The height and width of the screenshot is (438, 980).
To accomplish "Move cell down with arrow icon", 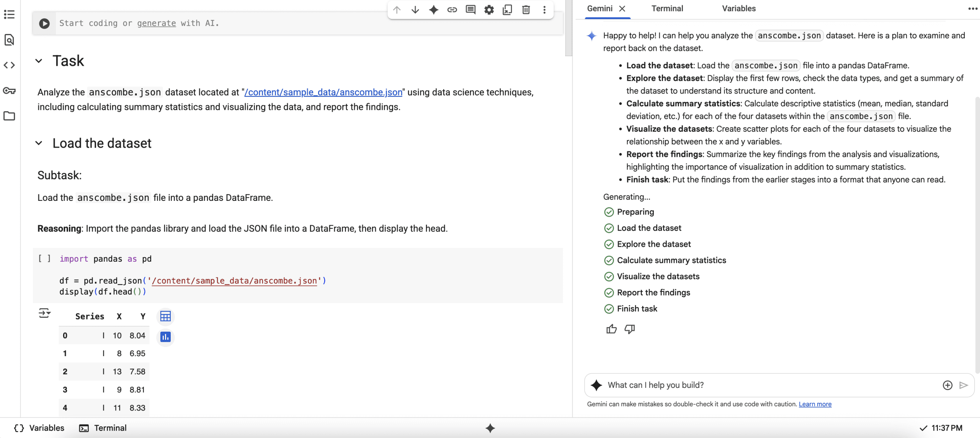I will pos(415,10).
